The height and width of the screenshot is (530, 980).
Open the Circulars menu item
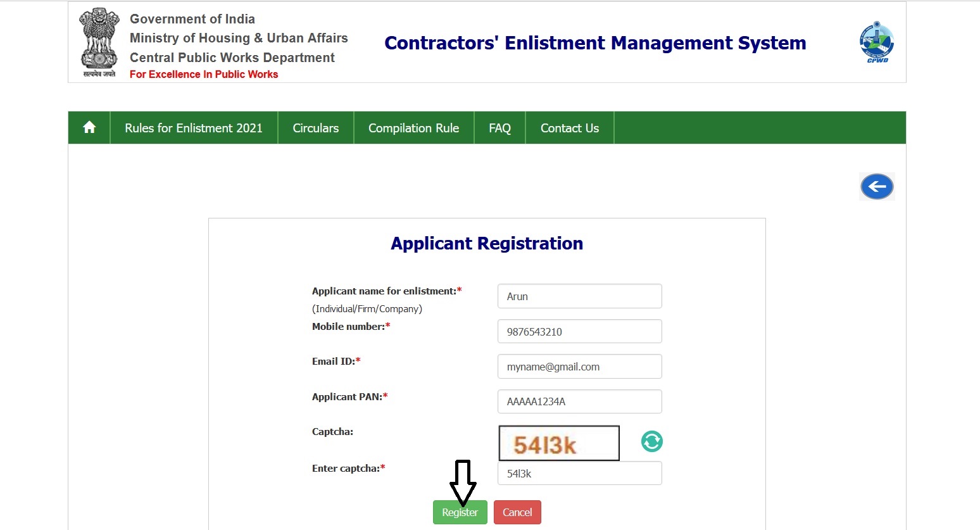pyautogui.click(x=315, y=128)
